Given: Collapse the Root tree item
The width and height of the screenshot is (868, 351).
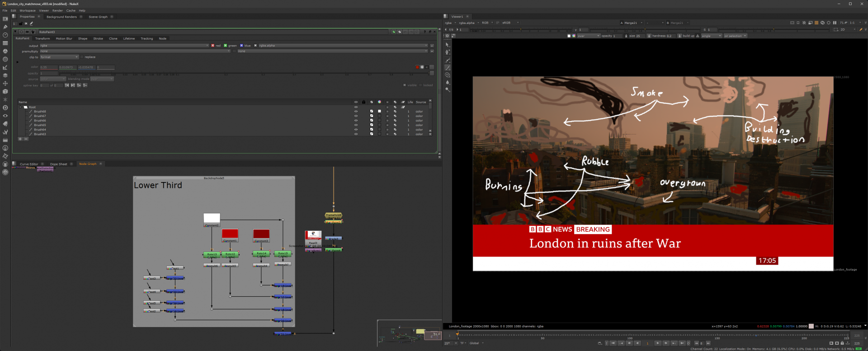Looking at the screenshot, I should click(20, 107).
